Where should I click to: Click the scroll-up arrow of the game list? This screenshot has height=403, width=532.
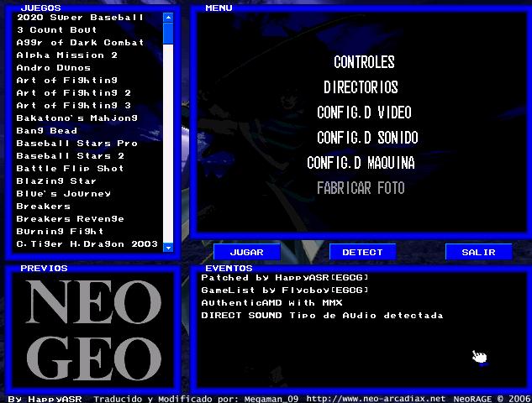(168, 18)
